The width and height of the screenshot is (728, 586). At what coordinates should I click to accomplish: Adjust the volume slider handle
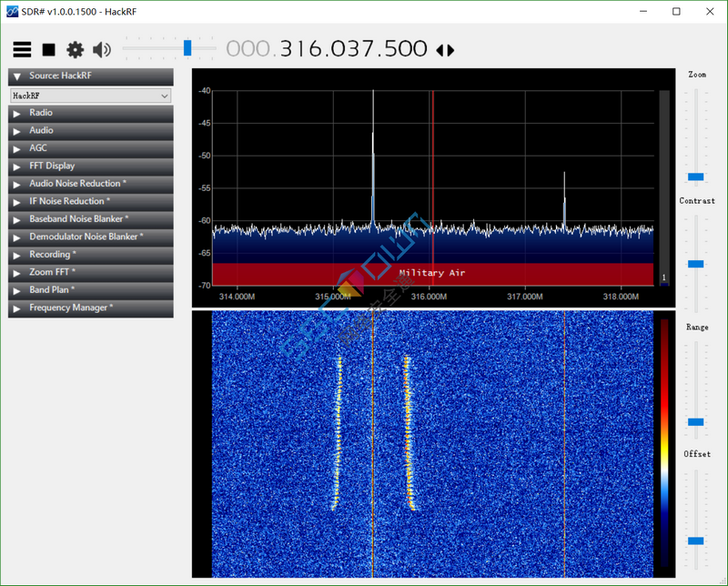point(187,48)
